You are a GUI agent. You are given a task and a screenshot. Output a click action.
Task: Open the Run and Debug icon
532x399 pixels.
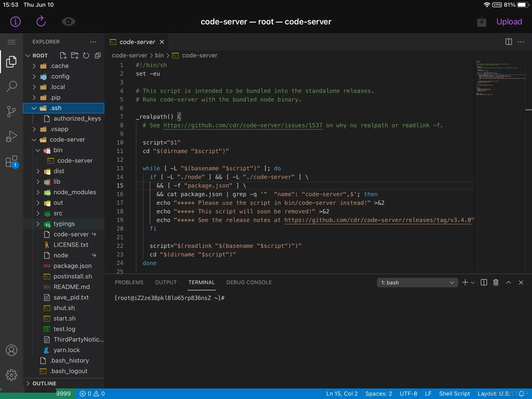coord(11,136)
